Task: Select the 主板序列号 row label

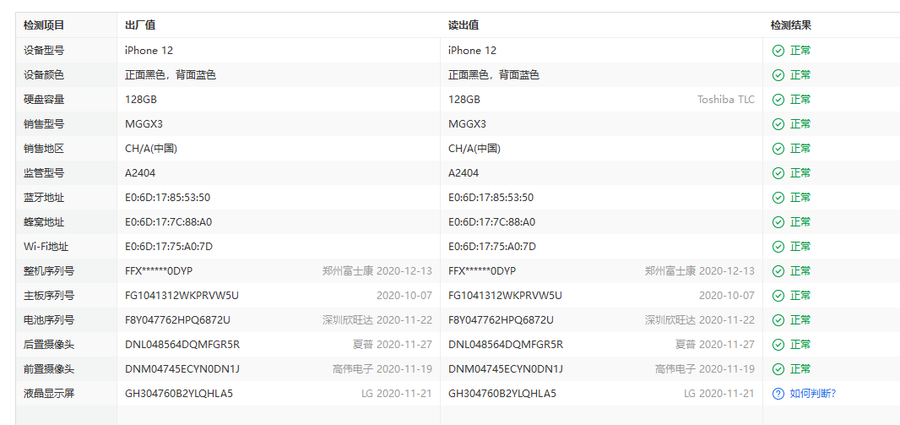Action: 49,296
